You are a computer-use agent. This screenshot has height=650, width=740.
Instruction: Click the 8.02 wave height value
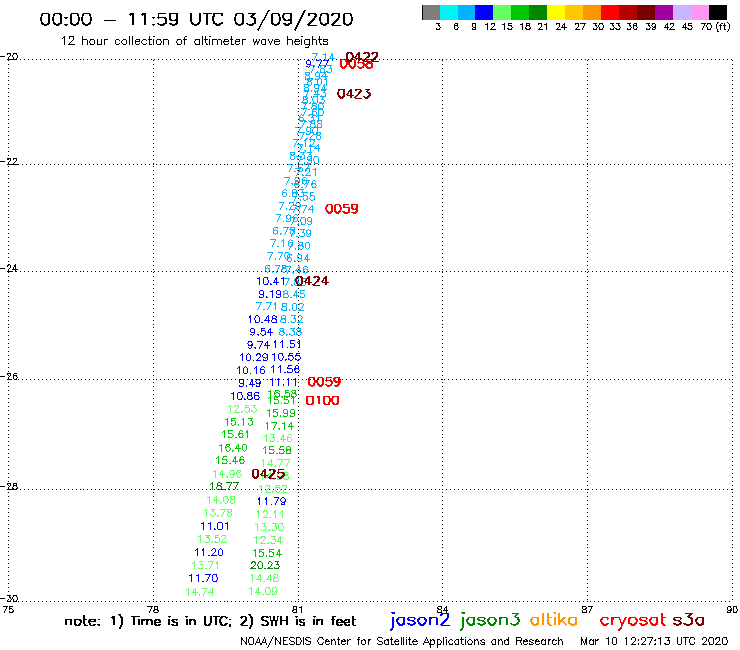click(292, 307)
